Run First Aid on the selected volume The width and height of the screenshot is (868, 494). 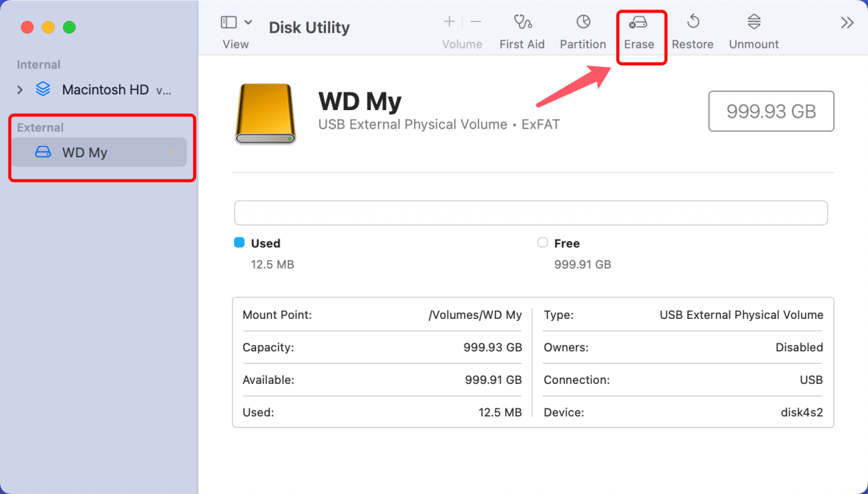pos(522,29)
